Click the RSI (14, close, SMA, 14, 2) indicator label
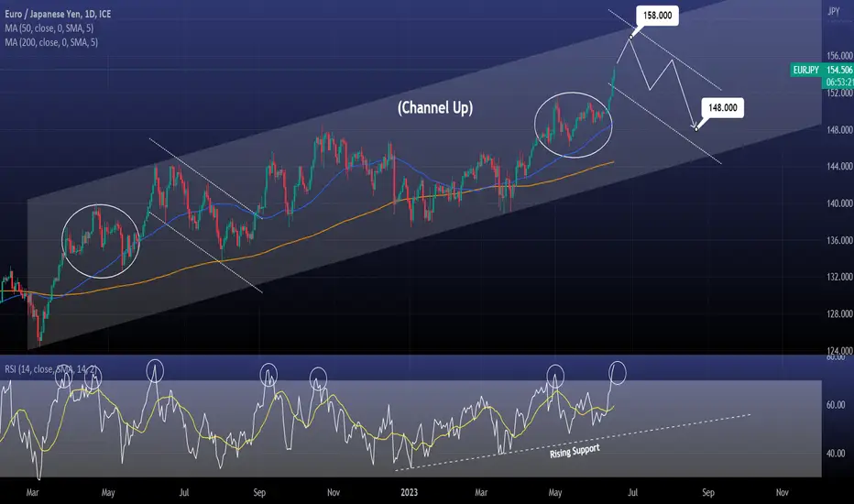Screen dimensions: 854x504 point(50,369)
